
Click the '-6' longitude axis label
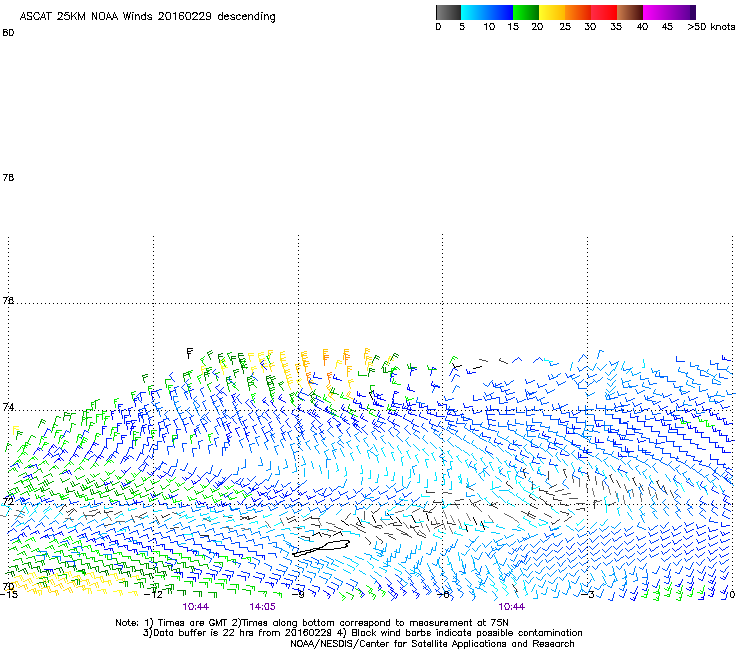tap(443, 595)
